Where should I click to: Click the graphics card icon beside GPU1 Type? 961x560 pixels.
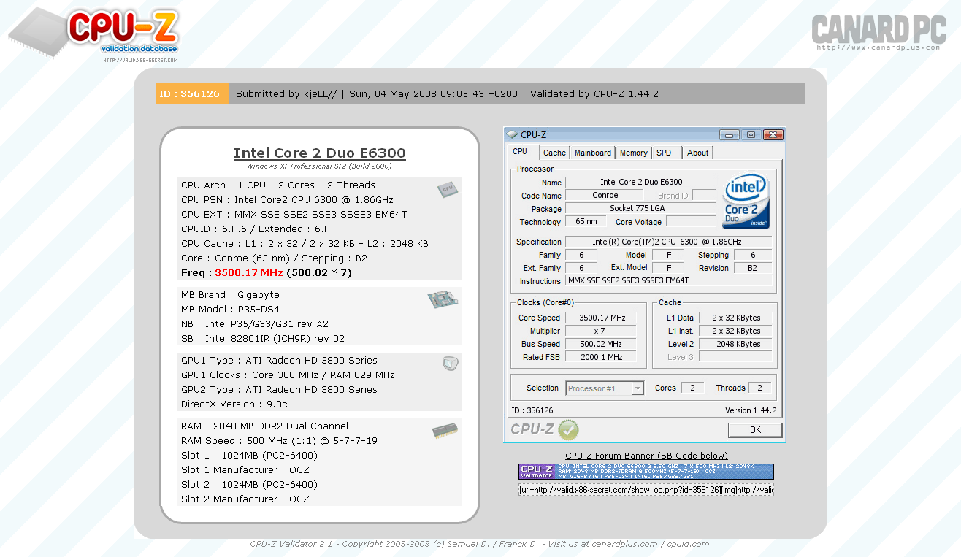pyautogui.click(x=451, y=363)
